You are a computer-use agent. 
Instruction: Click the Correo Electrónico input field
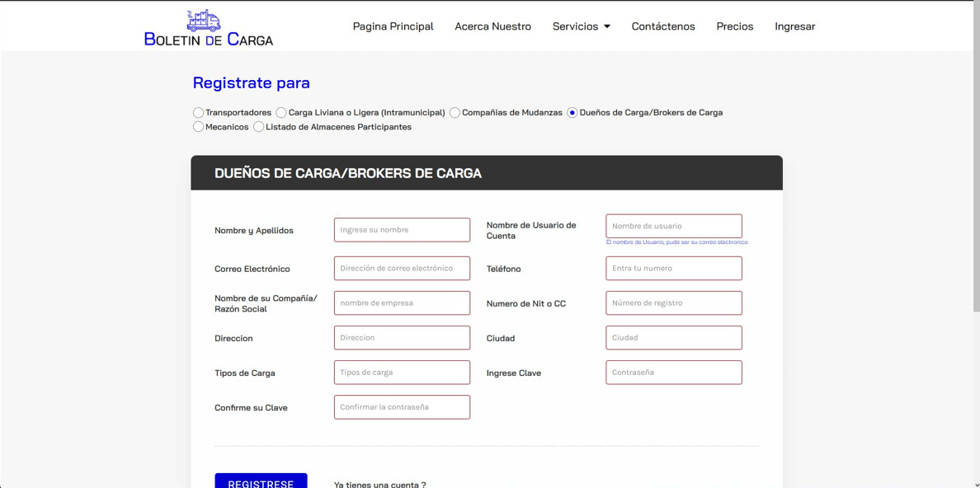point(402,268)
